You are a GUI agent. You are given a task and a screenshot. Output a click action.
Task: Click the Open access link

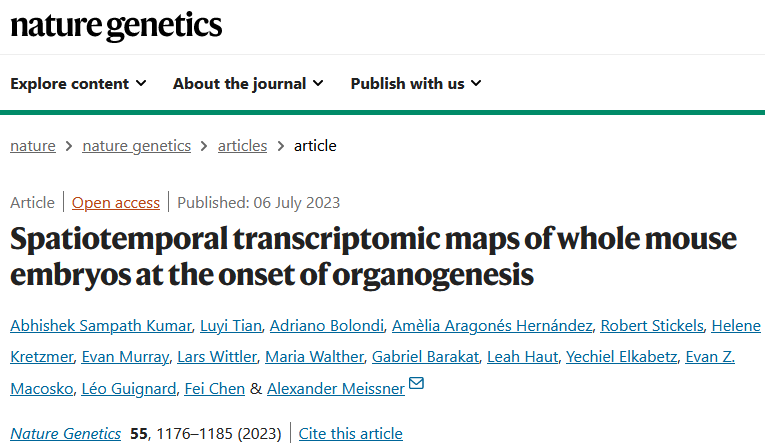[116, 203]
